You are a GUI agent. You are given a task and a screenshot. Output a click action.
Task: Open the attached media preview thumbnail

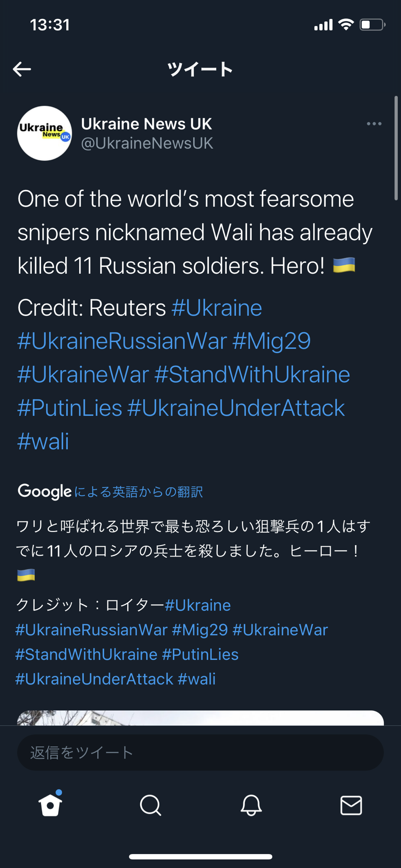[x=200, y=718]
